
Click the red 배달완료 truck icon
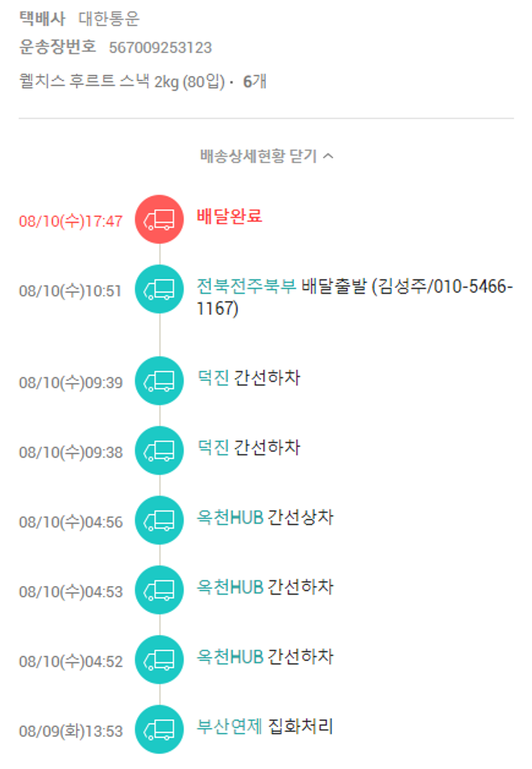pos(160,219)
